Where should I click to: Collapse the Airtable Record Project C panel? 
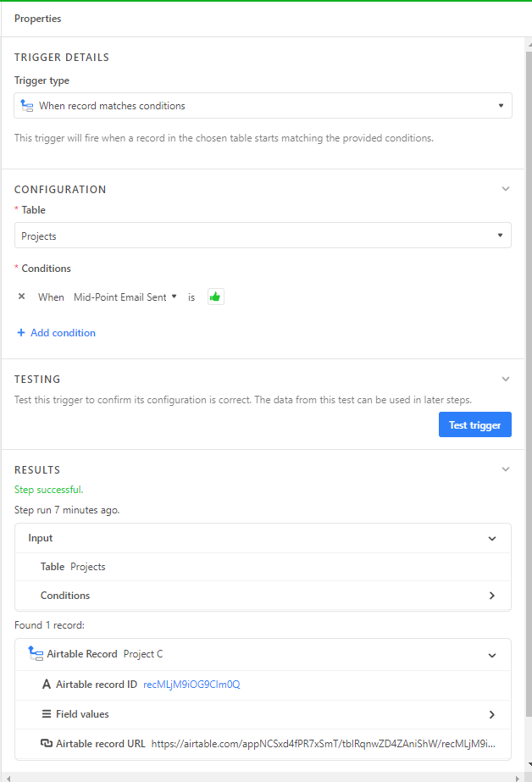[492, 655]
